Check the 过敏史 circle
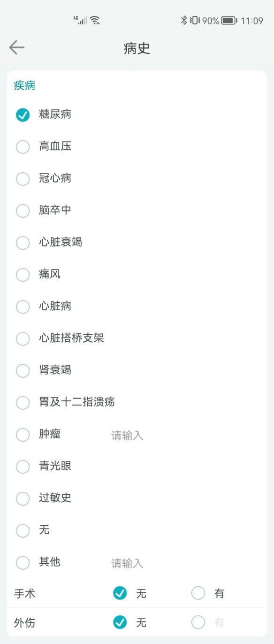Image resolution: width=274 pixels, height=644 pixels. pos(23,498)
